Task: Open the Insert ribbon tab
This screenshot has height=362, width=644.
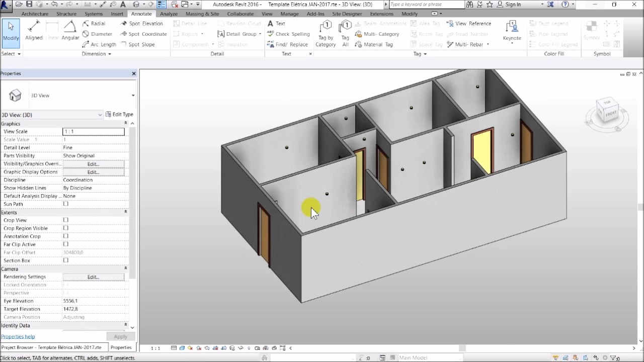Action: (117, 14)
